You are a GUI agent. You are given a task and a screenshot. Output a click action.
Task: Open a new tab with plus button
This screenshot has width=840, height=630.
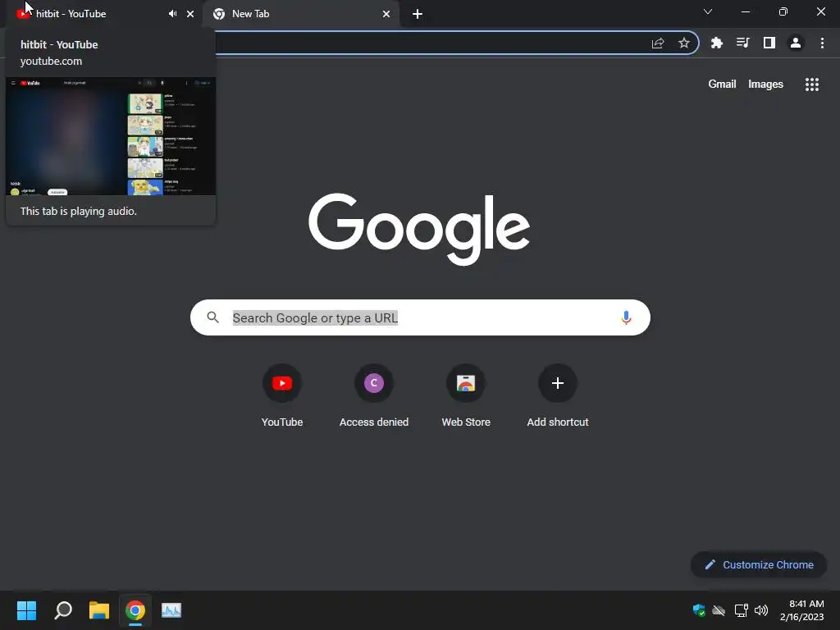418,14
